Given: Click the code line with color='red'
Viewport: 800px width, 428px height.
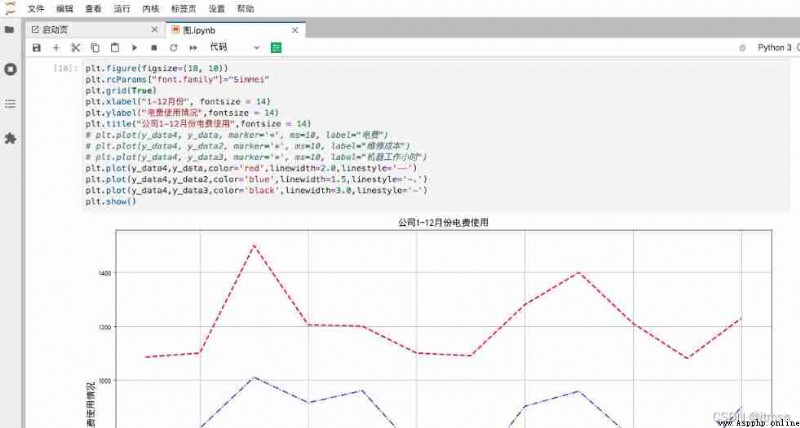Looking at the screenshot, I should 252,168.
